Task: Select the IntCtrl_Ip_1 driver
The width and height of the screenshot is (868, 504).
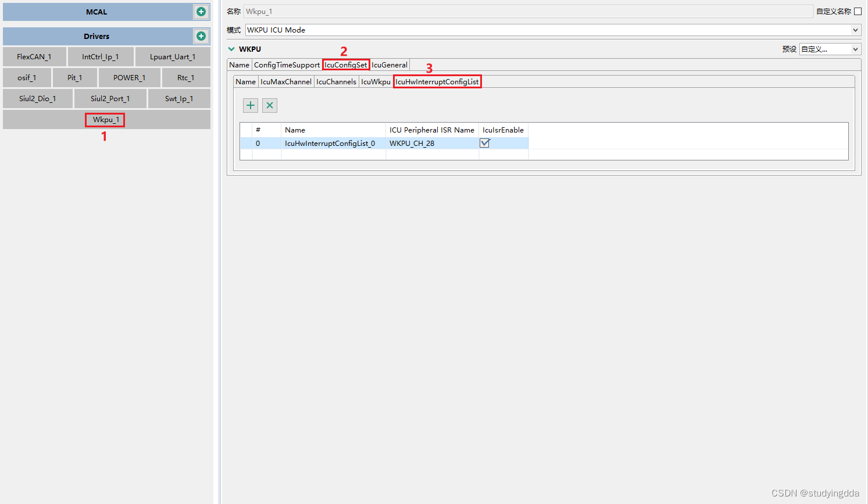Action: coord(101,56)
